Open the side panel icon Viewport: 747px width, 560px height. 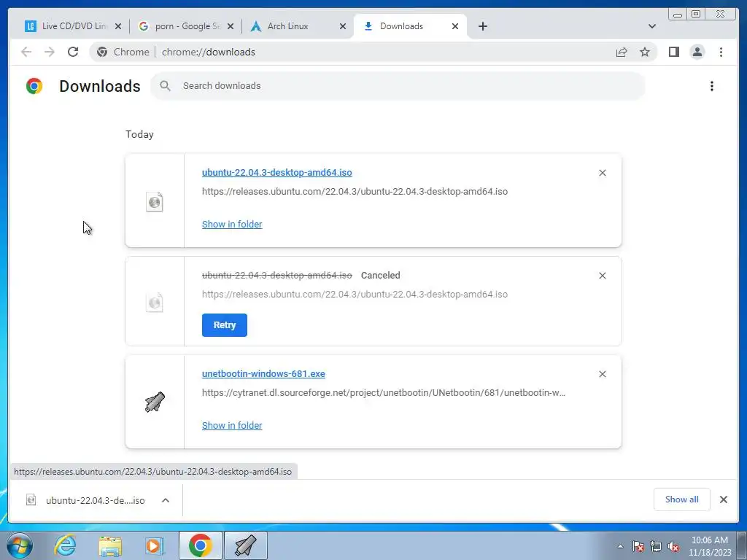[673, 52]
